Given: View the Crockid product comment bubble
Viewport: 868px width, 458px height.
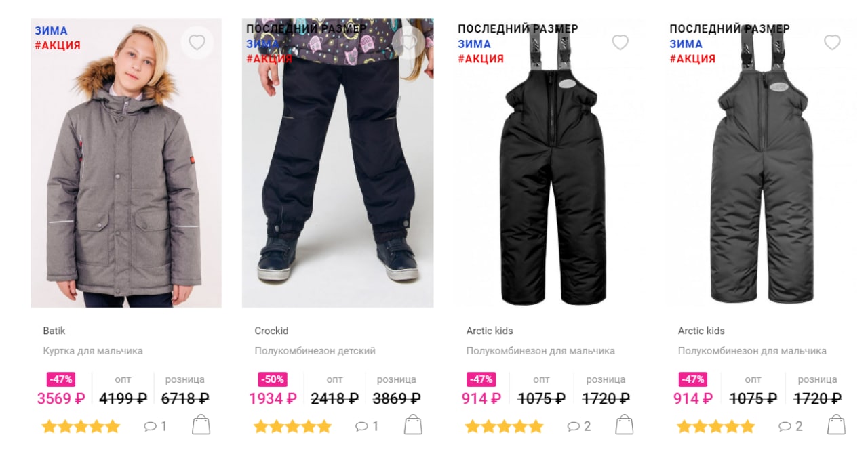Looking at the screenshot, I should pyautogui.click(x=367, y=426).
